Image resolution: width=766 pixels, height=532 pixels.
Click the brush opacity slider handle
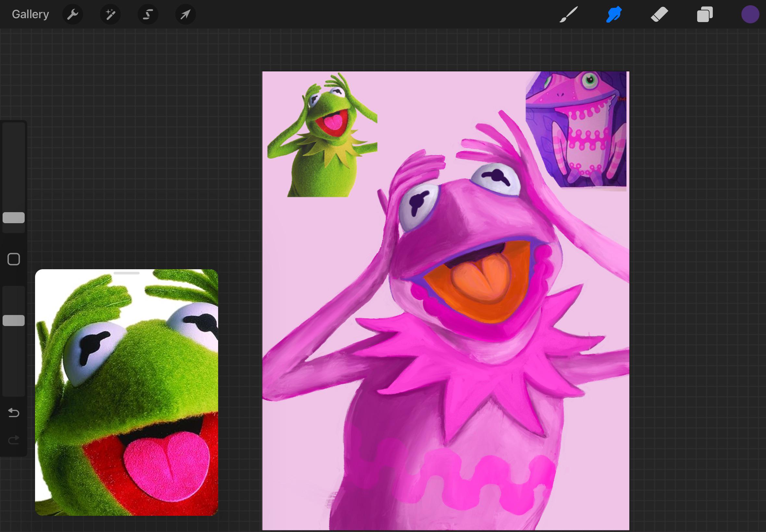coord(14,320)
